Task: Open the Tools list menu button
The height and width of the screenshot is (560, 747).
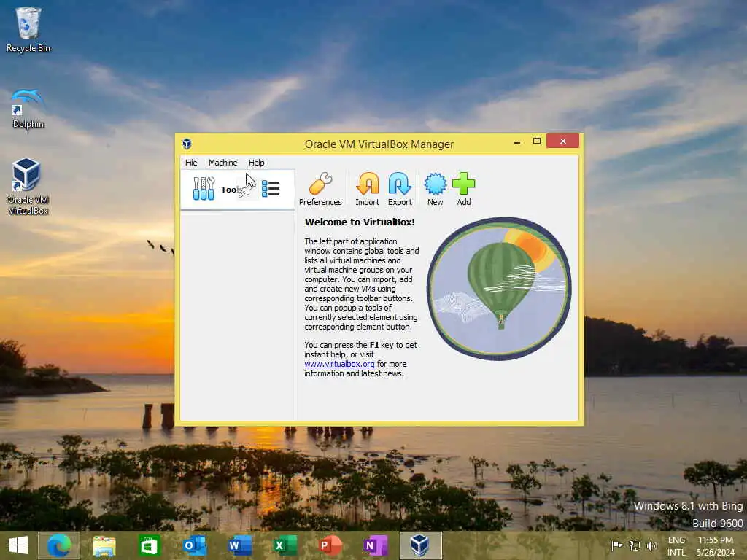Action: [271, 189]
